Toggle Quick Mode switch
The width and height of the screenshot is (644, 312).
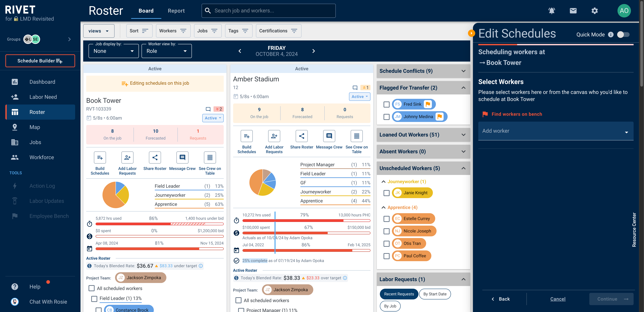pos(623,35)
